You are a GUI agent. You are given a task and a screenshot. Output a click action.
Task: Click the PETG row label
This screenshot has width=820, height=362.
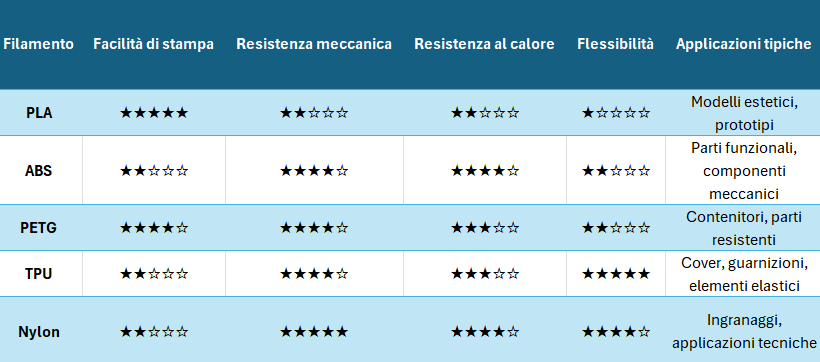tap(39, 228)
